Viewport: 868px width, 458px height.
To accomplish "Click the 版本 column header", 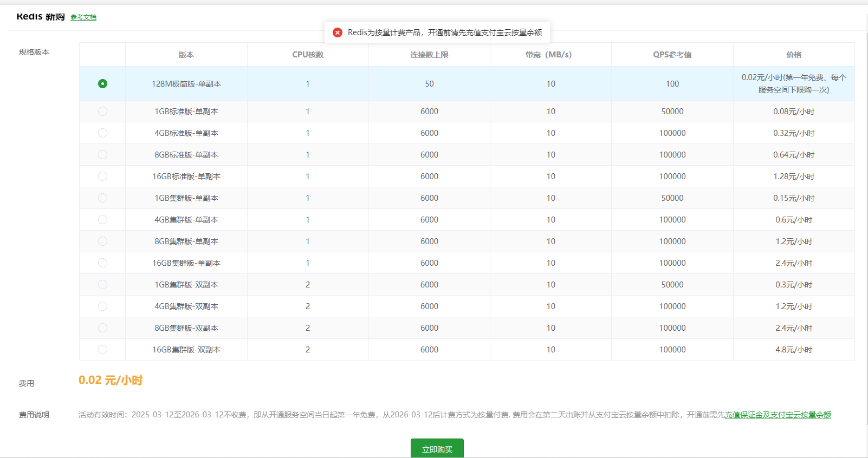I will (x=186, y=55).
